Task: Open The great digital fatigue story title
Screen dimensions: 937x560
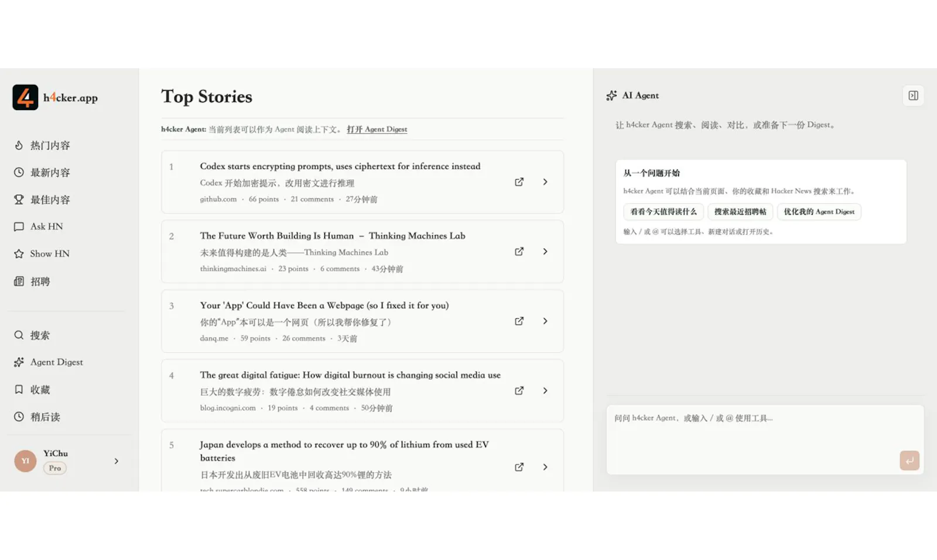Action: pyautogui.click(x=350, y=375)
